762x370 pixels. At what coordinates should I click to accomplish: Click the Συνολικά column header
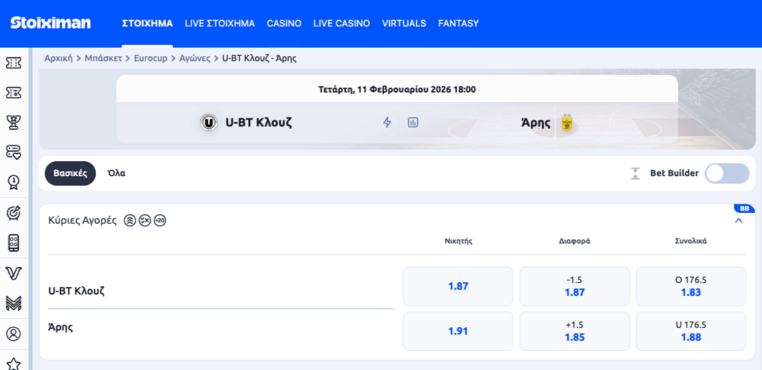pos(691,241)
